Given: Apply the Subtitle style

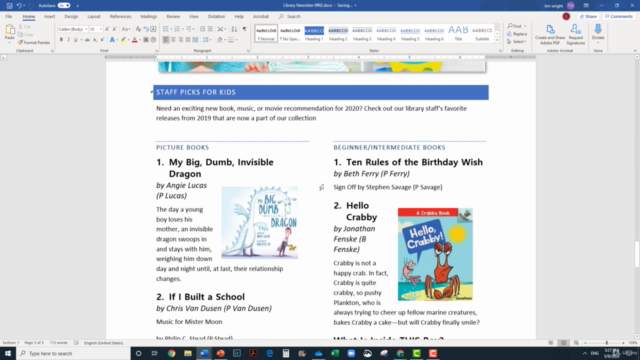Looking at the screenshot, I should [482, 33].
